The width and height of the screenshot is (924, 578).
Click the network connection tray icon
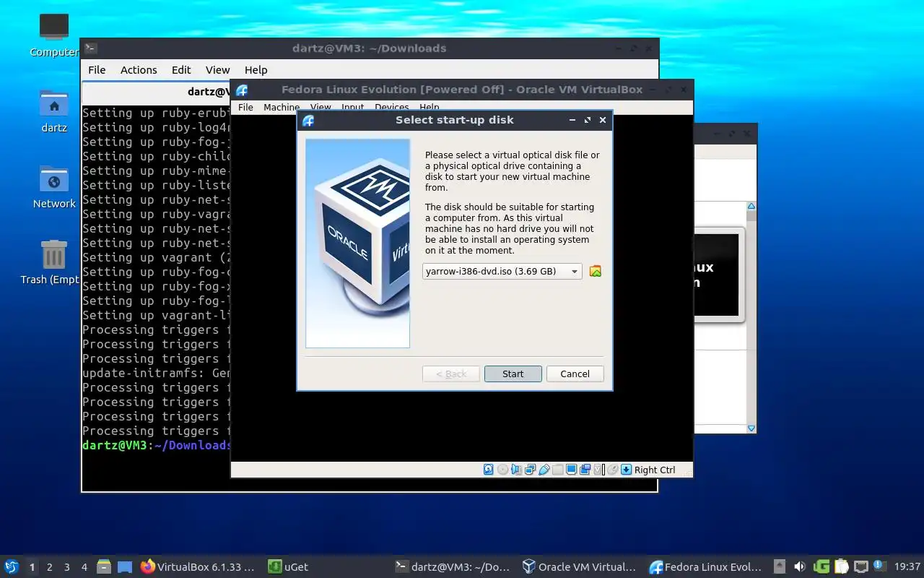click(860, 567)
